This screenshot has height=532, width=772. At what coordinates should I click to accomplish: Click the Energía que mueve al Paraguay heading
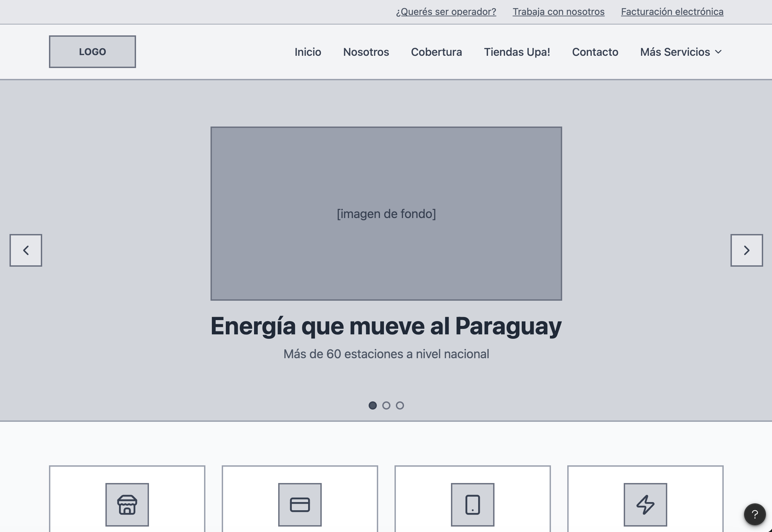click(386, 326)
